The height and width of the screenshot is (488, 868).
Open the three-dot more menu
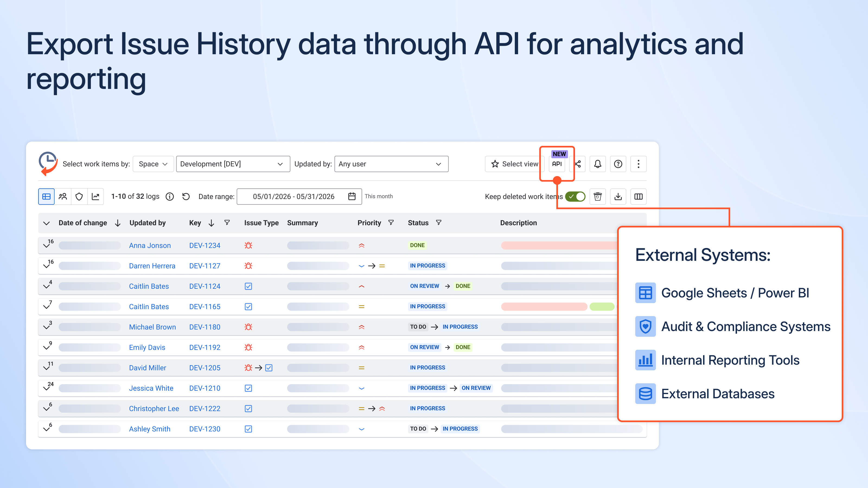[x=639, y=164]
